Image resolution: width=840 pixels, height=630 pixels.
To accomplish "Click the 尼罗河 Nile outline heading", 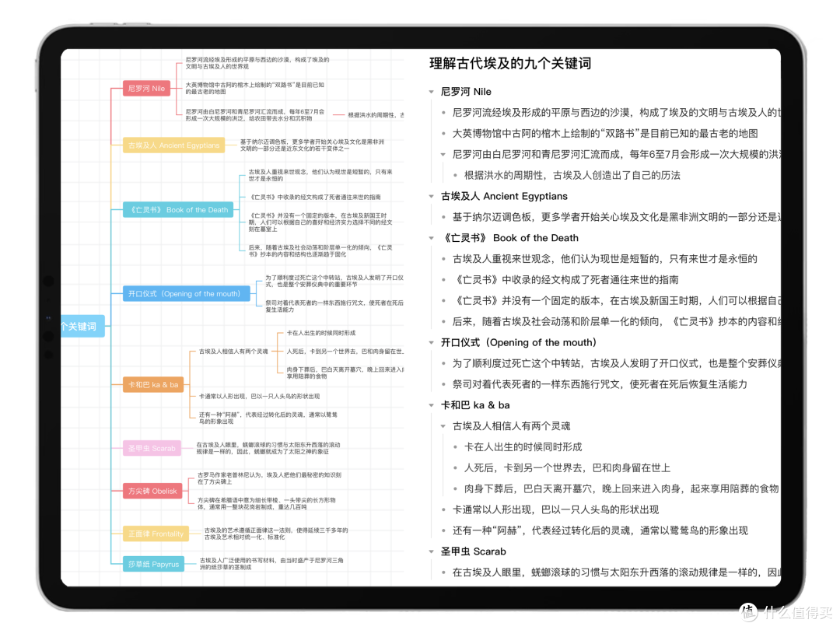I will coord(466,92).
